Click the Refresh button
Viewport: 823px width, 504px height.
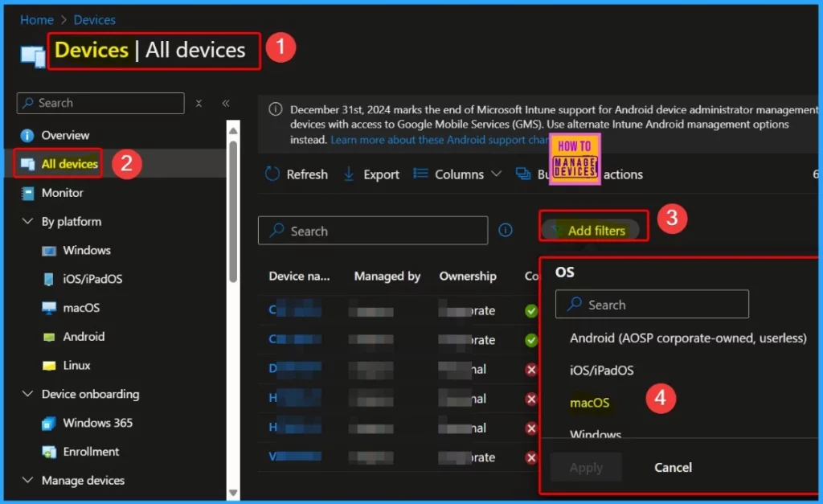[x=297, y=174]
